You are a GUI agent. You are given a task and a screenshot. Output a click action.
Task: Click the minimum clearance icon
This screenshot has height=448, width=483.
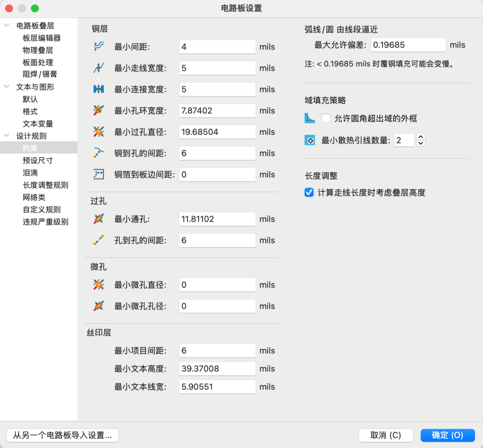click(x=98, y=47)
